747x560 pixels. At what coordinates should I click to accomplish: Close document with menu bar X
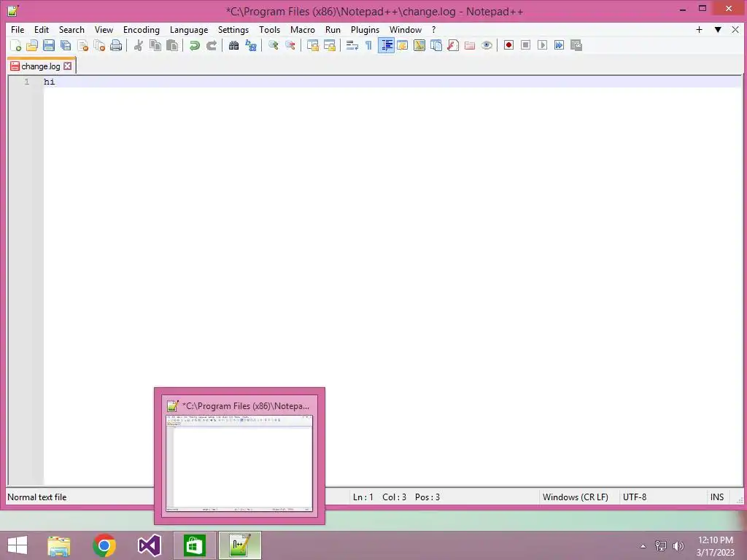735,29
